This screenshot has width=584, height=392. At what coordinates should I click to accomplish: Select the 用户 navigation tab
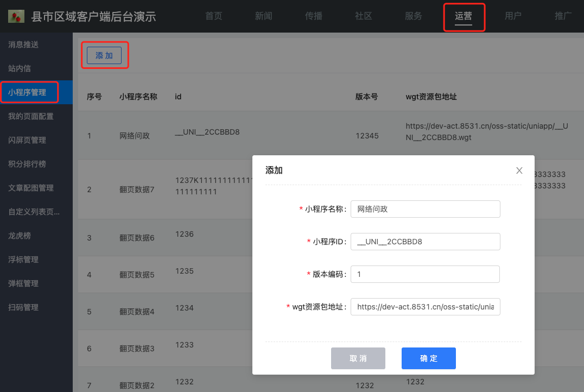513,16
